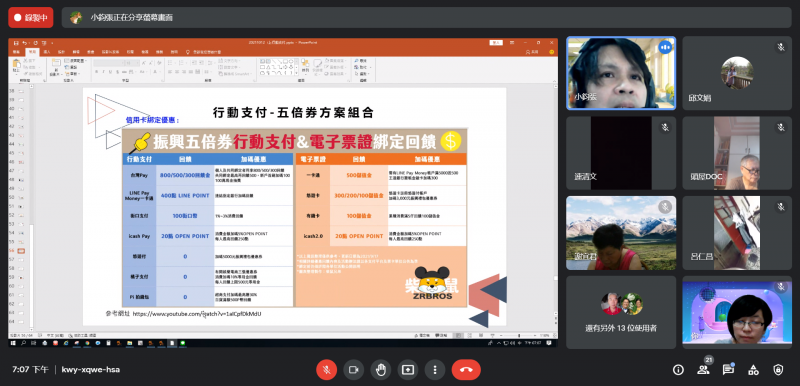
Task: Open host controls lock shield icon
Action: coord(778,370)
